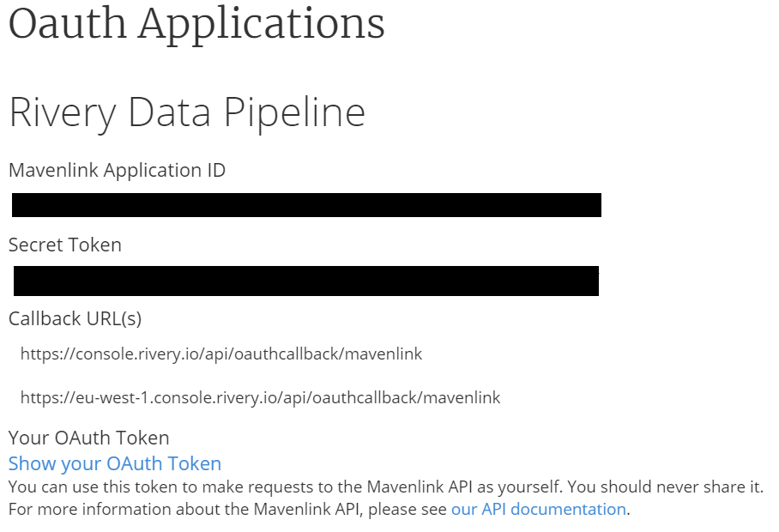Click the console.rivery.io callback URL
This screenshot has height=532, width=779.
tap(221, 354)
